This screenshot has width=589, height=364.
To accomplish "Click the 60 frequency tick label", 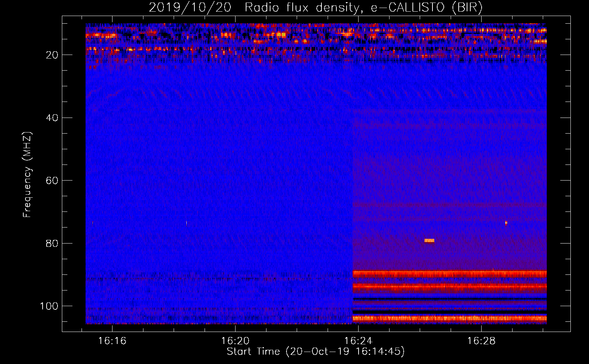I will click(x=52, y=181).
